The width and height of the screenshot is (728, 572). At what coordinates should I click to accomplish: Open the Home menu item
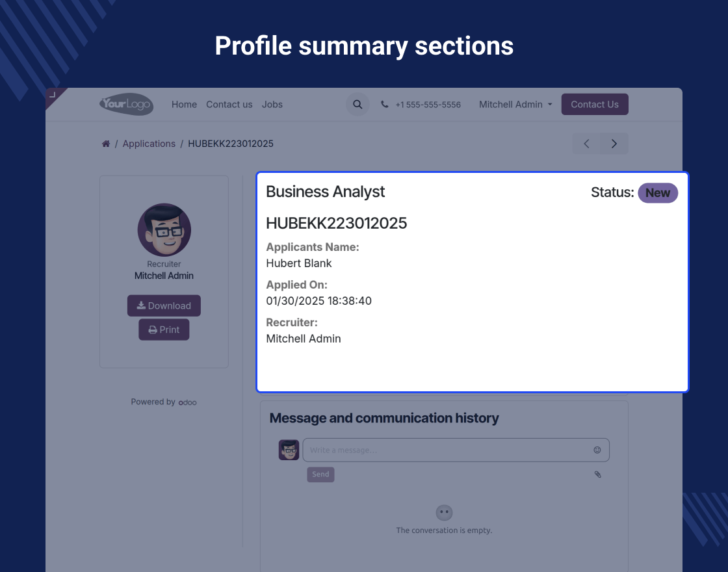point(184,105)
